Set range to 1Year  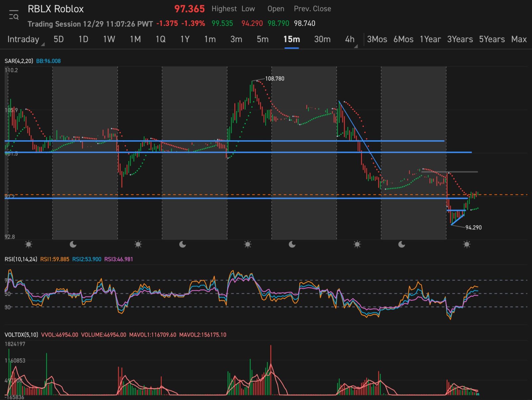430,39
